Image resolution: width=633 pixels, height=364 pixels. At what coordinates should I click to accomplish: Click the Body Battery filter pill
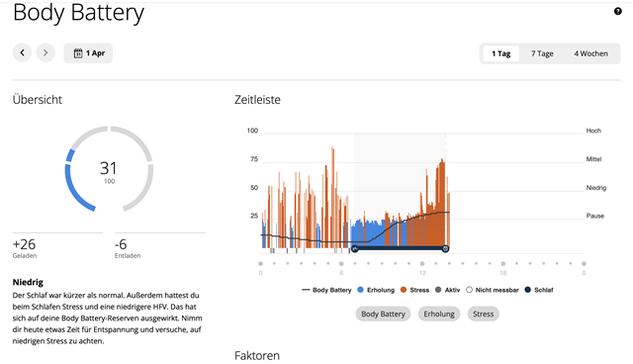pos(383,314)
